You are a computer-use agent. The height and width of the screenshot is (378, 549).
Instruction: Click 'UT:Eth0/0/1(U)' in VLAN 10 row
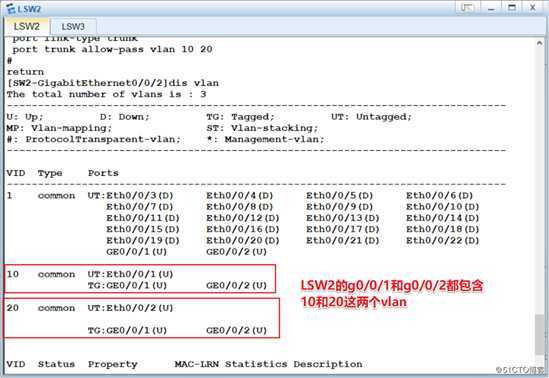[131, 274]
